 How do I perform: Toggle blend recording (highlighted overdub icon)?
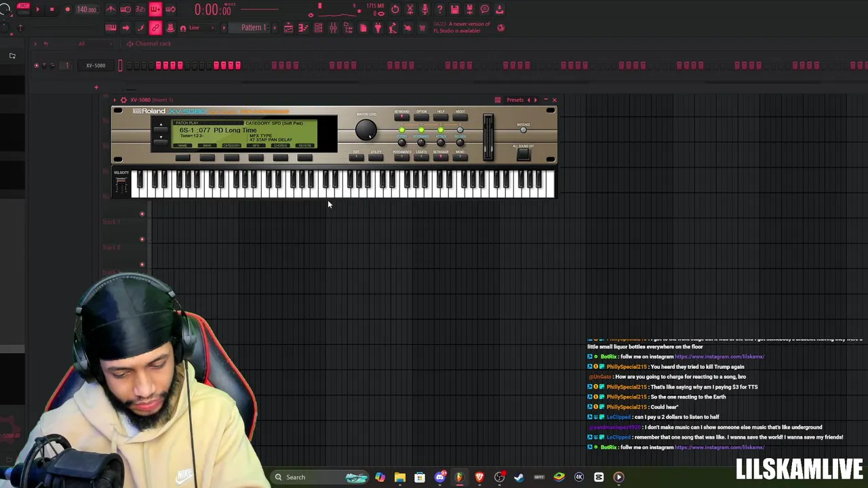tap(155, 9)
